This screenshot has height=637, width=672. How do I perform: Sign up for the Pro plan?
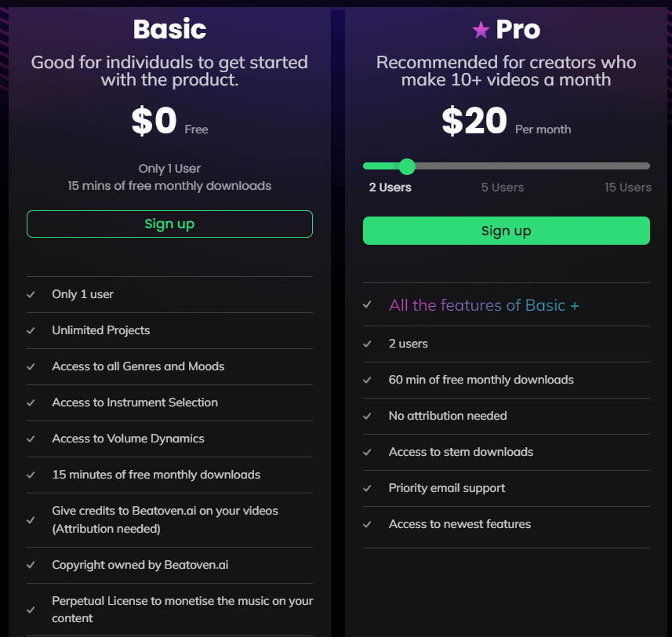[x=506, y=231]
